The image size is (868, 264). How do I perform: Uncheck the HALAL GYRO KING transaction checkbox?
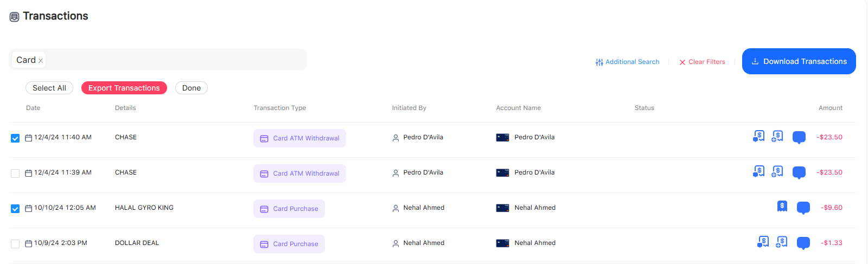point(15,209)
